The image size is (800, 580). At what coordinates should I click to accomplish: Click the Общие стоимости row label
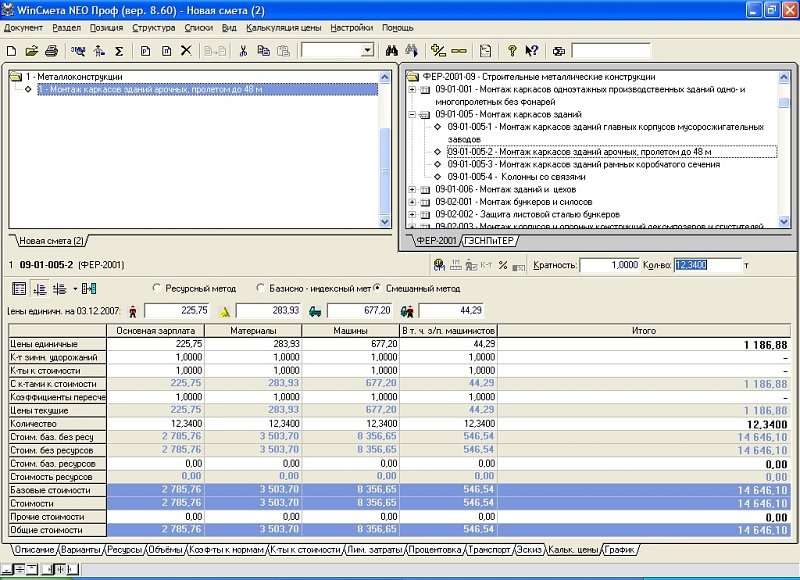pyautogui.click(x=58, y=530)
